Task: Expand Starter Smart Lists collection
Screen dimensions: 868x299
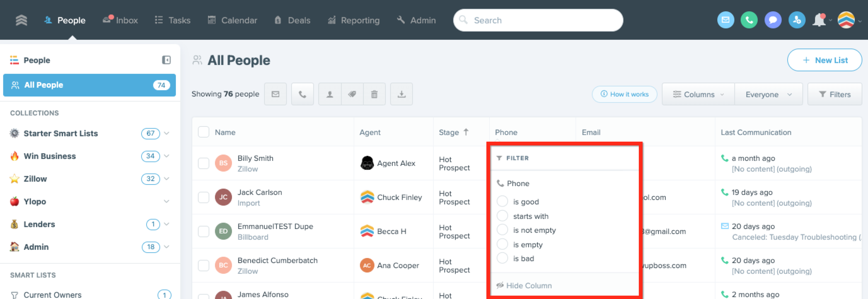Action: click(x=166, y=133)
